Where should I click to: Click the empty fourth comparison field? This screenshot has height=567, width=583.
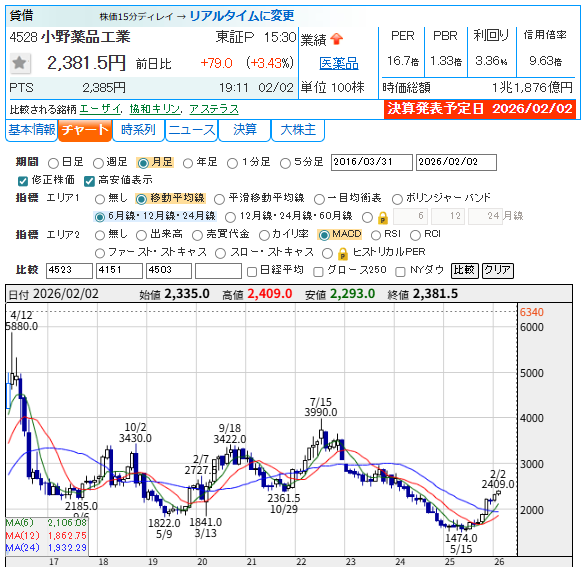[x=219, y=271]
